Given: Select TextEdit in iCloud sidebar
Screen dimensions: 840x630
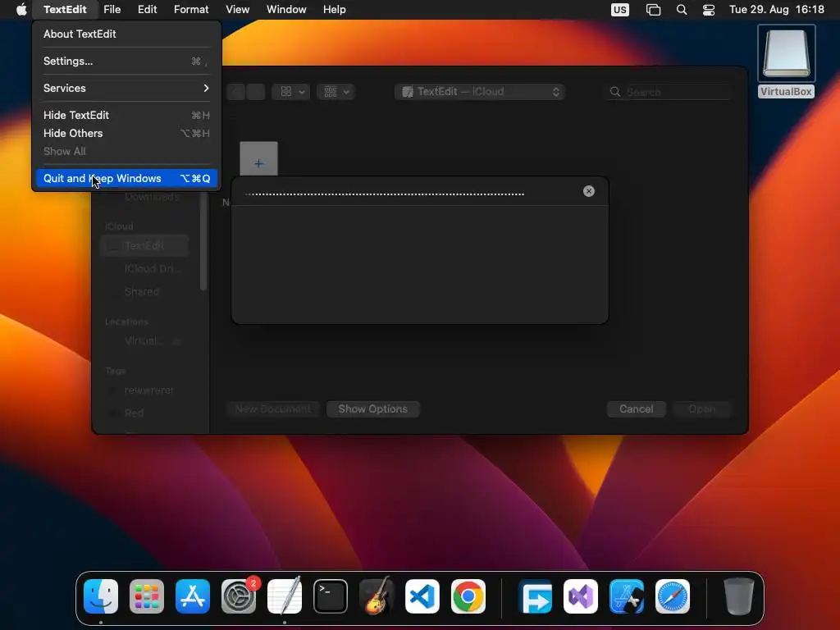Looking at the screenshot, I should point(144,245).
